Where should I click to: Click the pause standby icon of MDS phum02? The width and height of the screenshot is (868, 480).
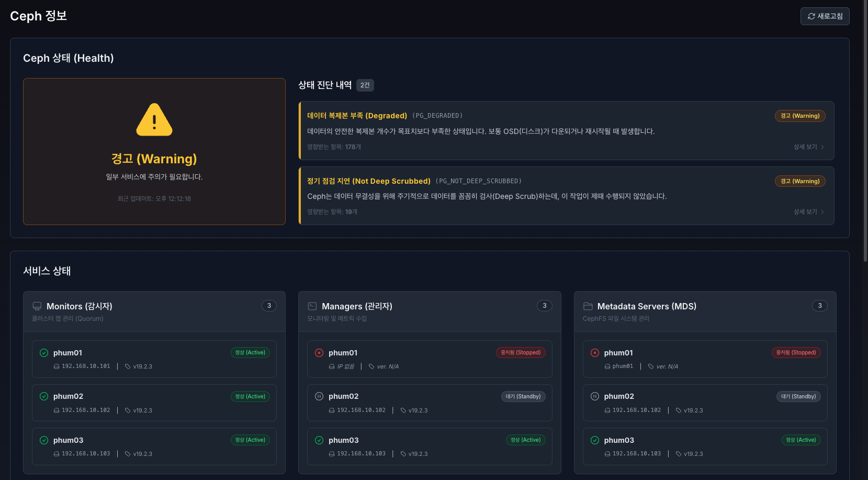point(595,396)
